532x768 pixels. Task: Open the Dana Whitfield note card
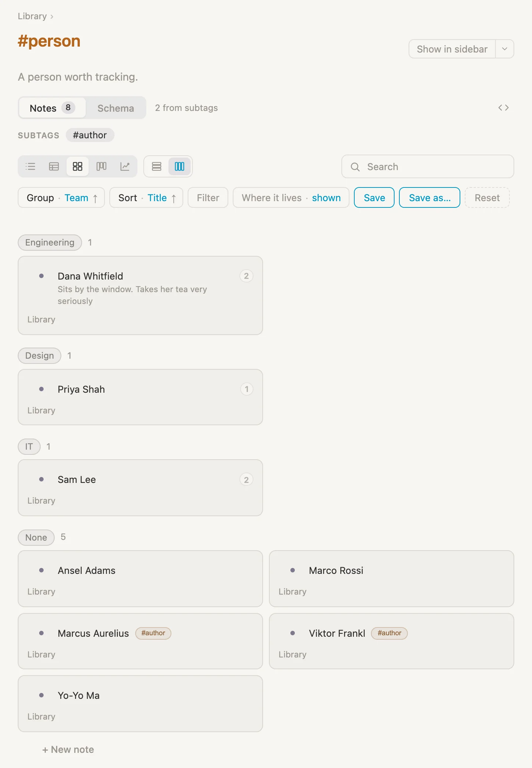point(140,295)
